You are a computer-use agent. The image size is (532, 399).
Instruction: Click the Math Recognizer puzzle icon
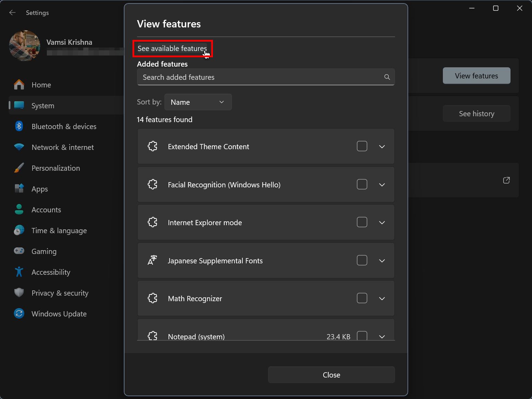point(153,298)
